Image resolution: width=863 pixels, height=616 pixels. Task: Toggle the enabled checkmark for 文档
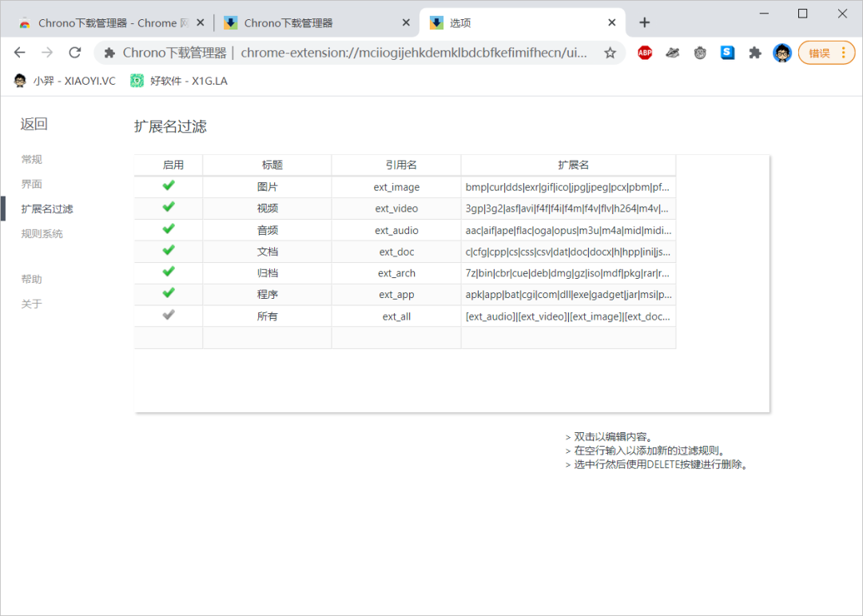[169, 250]
